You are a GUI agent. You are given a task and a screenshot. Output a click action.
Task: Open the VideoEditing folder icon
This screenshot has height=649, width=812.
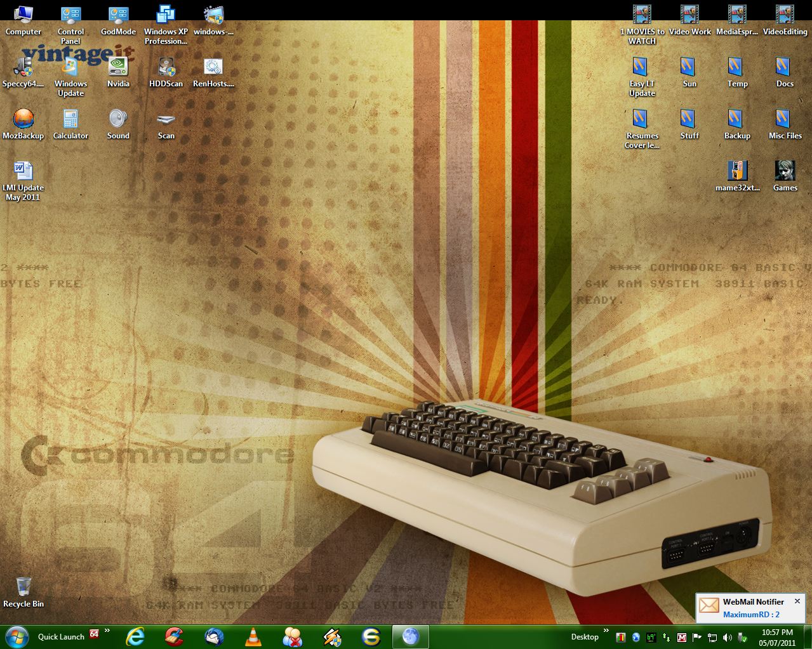coord(785,21)
